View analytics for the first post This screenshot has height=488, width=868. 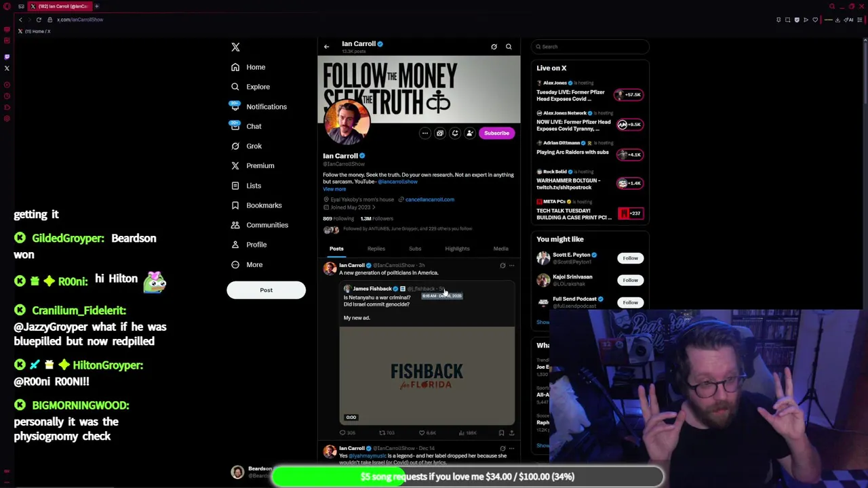tap(468, 432)
